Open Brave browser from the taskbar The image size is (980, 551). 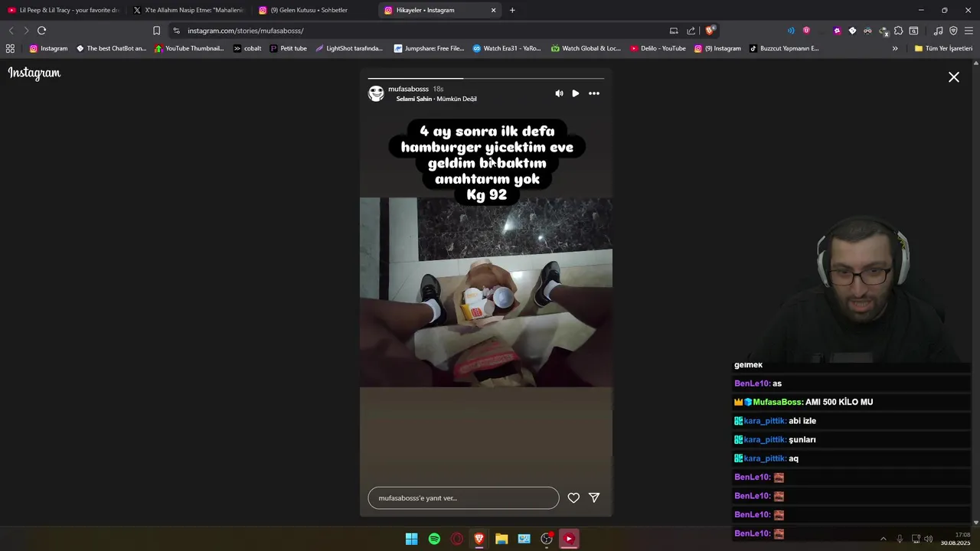[479, 539]
